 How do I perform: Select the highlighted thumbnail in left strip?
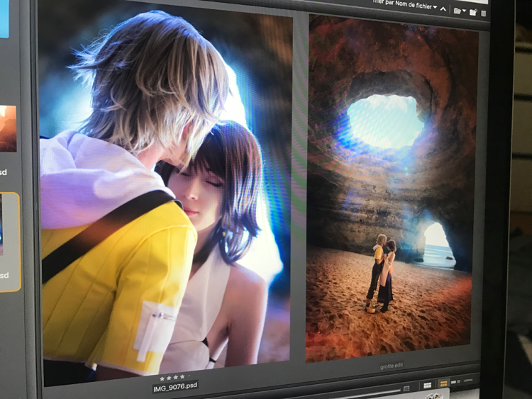pos(9,242)
